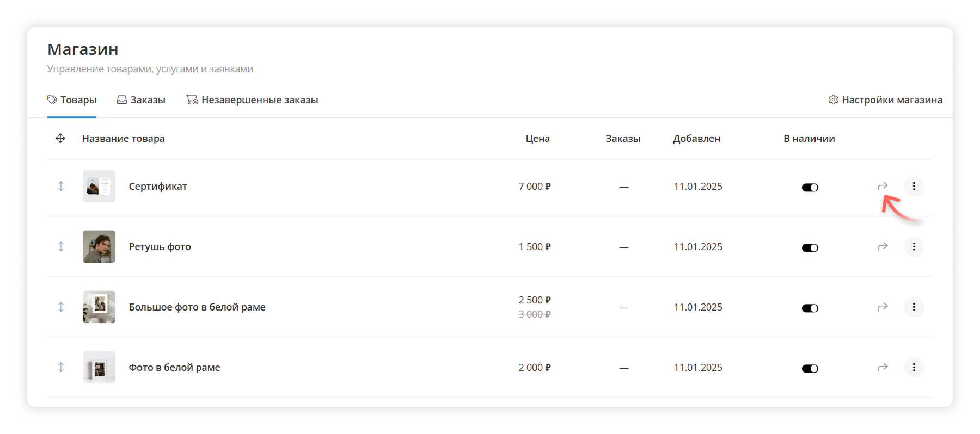This screenshot has width=980, height=434.
Task: Toggle availability switch for Сертификат
Action: pyautogui.click(x=810, y=188)
